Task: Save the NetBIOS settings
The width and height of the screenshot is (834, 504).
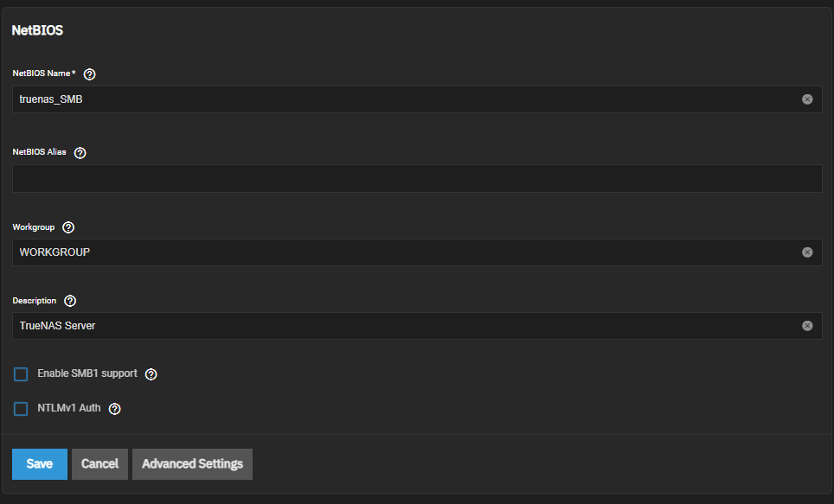Action: 40,464
